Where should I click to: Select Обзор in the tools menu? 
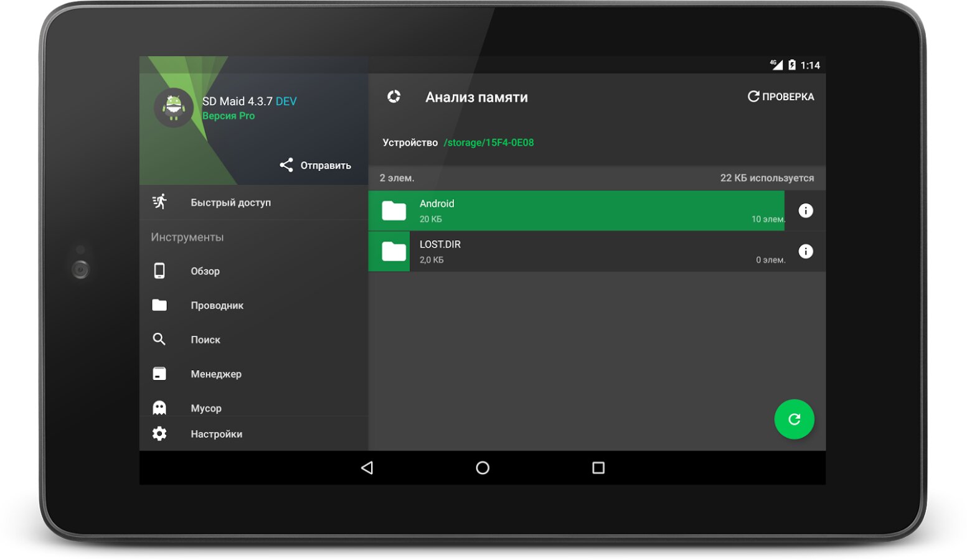tap(205, 271)
